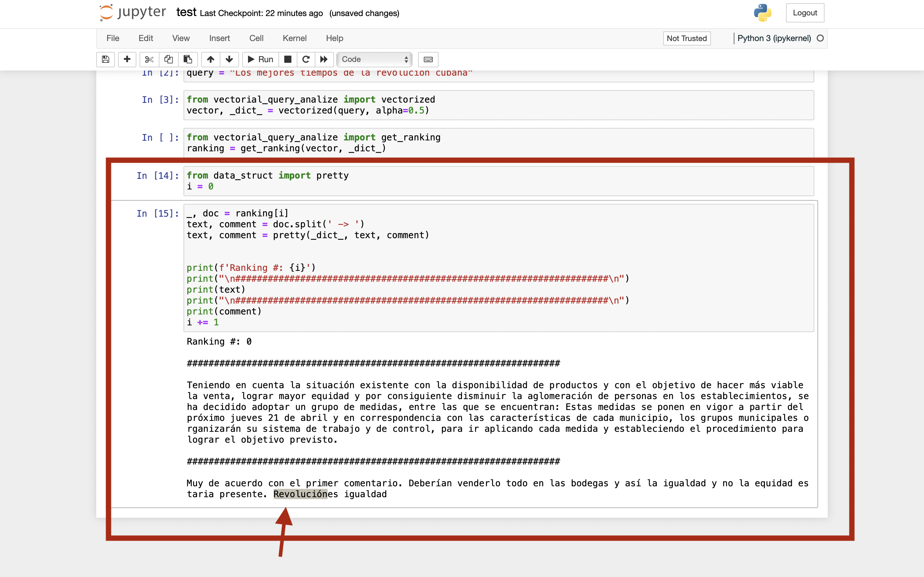Open the File menu
The image size is (924, 577).
(x=113, y=38)
